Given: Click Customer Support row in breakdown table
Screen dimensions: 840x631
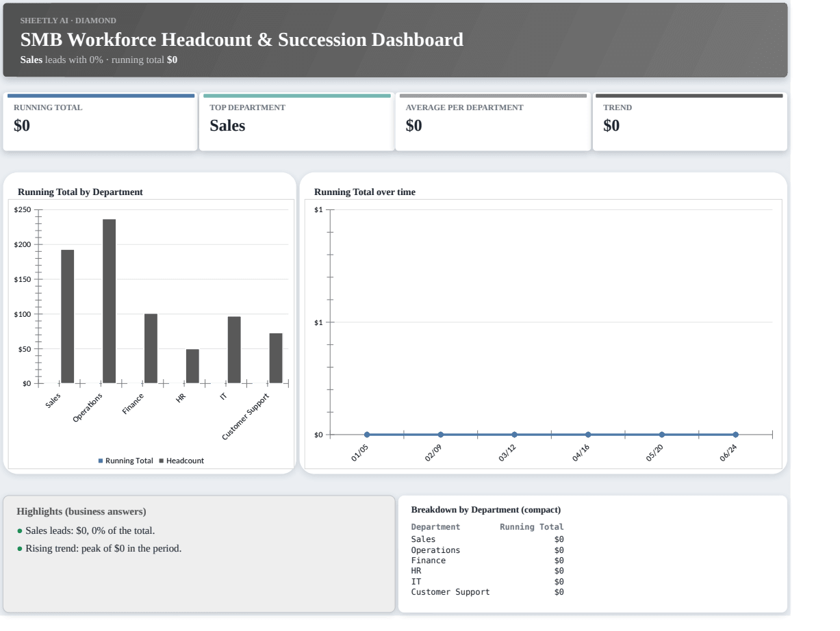Looking at the screenshot, I should click(x=487, y=592).
